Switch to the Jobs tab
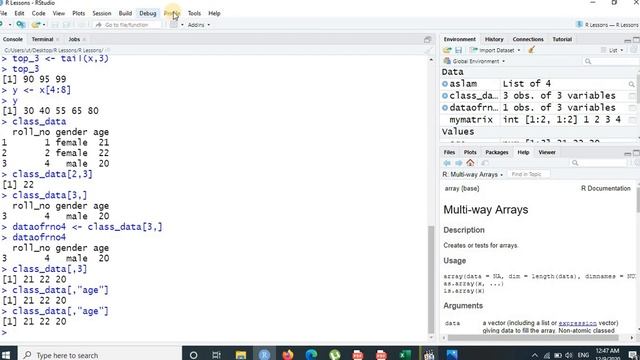This screenshot has height=360, width=640. [x=74, y=40]
